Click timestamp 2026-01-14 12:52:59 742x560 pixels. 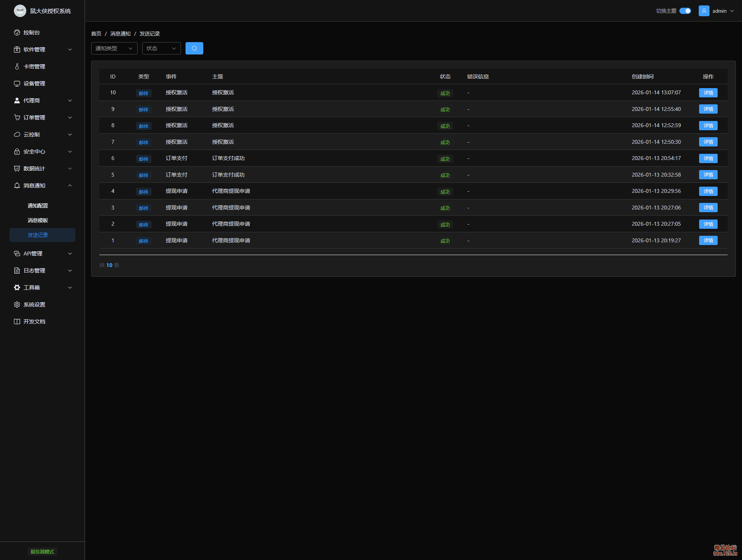pyautogui.click(x=656, y=125)
